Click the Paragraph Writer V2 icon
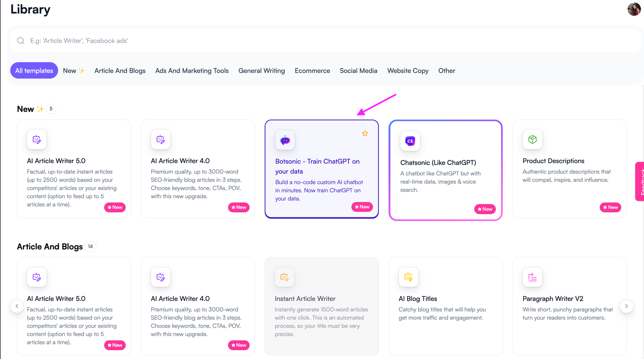Viewport: 644px width, 359px height. pos(532,277)
